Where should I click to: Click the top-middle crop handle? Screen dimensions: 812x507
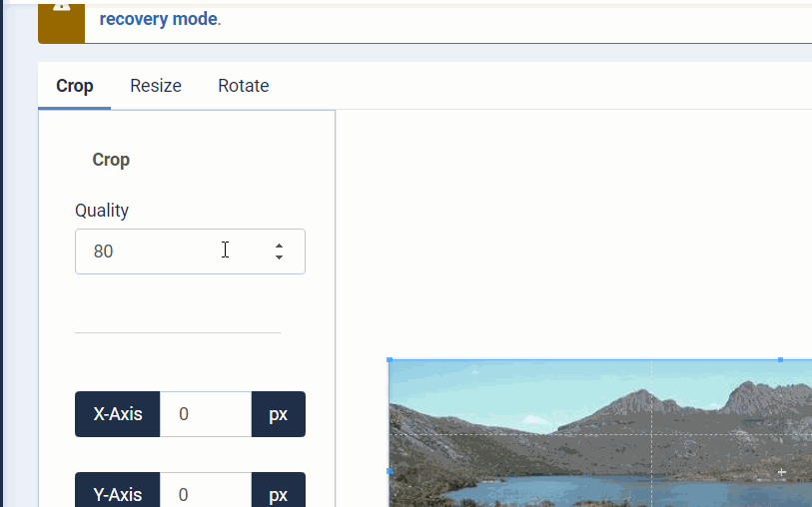tap(780, 359)
